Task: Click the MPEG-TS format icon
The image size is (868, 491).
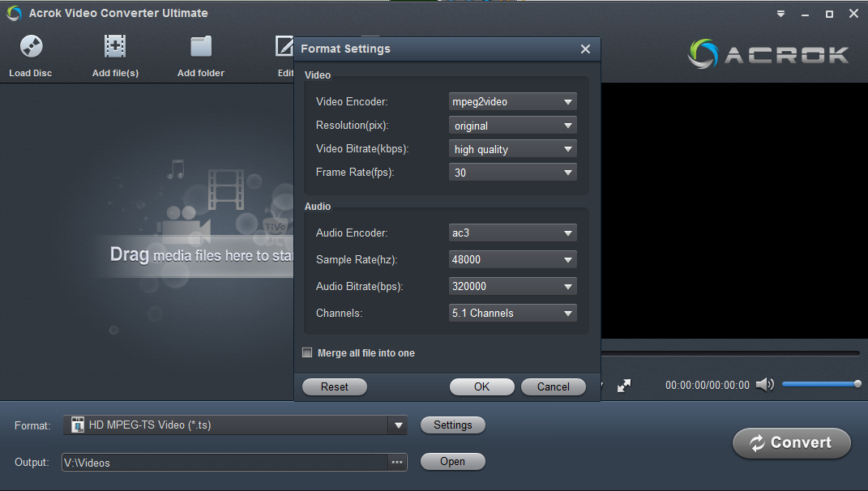Action: pyautogui.click(x=78, y=425)
